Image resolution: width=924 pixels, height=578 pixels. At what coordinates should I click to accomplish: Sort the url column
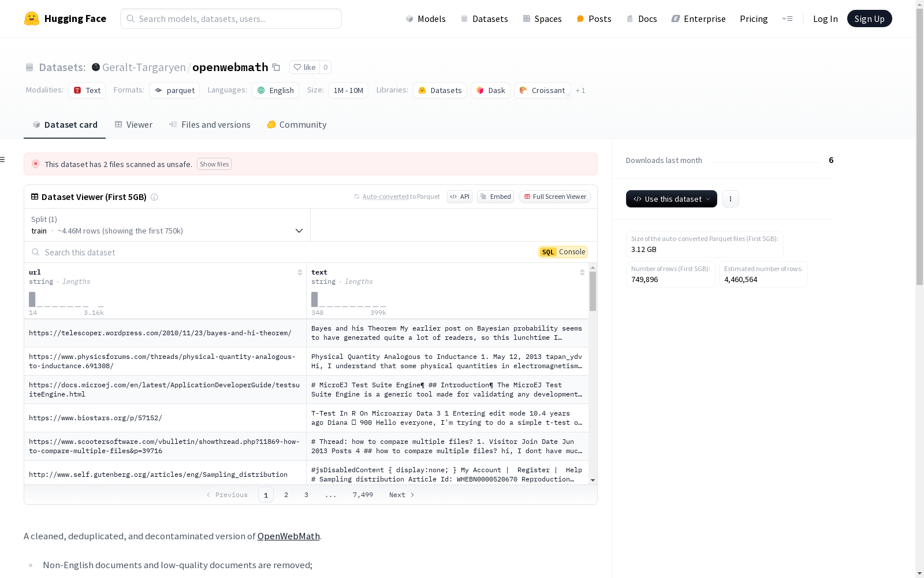click(x=300, y=272)
